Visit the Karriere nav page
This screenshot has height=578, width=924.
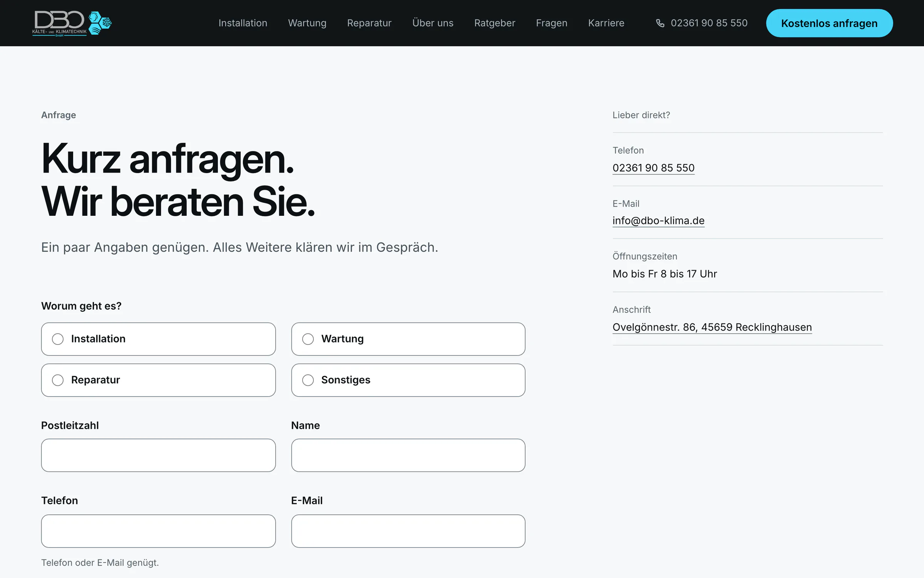point(606,23)
